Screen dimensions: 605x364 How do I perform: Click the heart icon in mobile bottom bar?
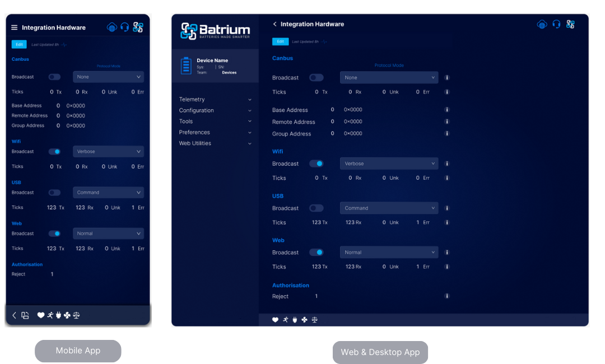40,315
